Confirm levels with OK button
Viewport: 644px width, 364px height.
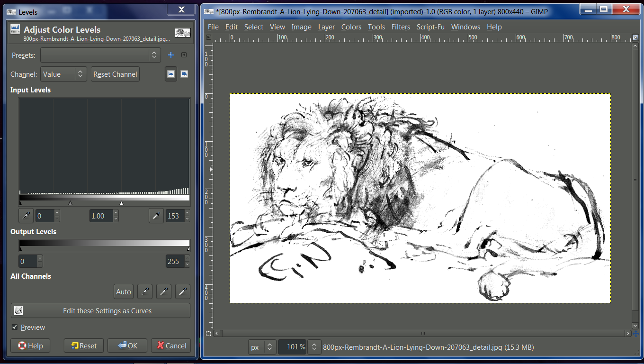127,346
